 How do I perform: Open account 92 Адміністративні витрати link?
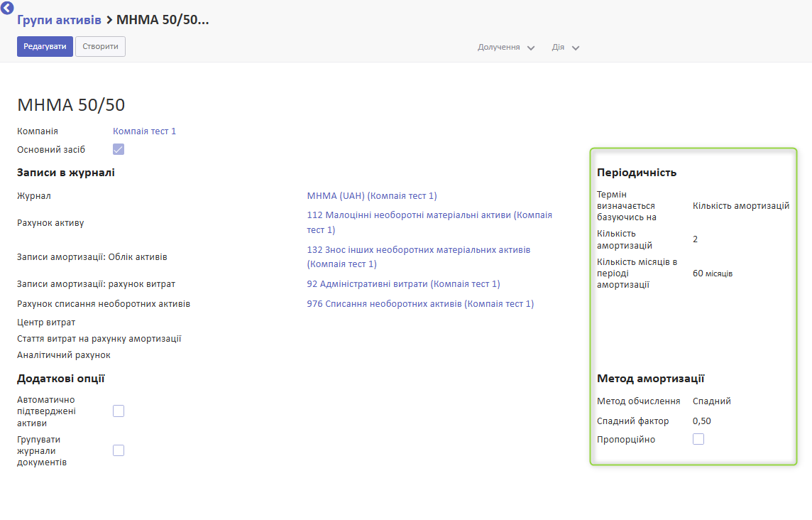(x=403, y=284)
